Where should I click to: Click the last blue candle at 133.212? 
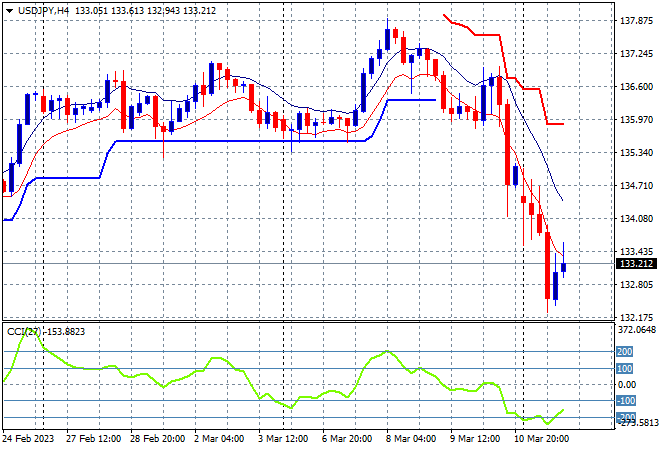pos(564,267)
